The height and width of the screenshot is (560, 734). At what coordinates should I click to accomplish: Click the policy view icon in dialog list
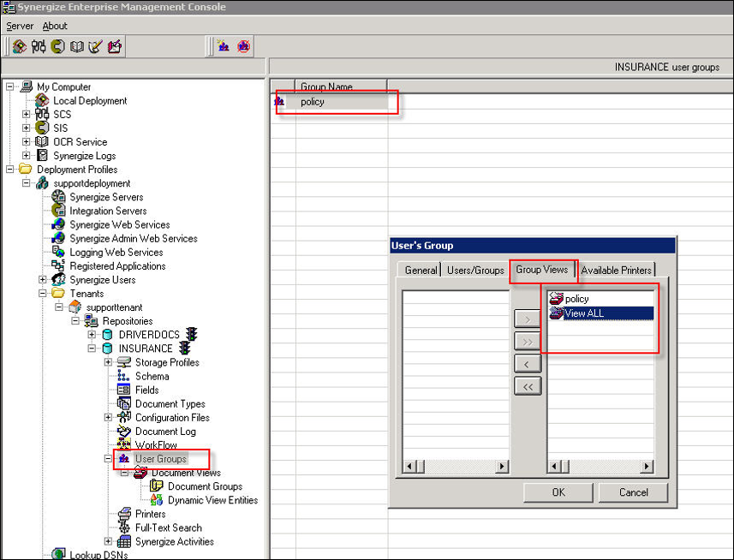(557, 299)
